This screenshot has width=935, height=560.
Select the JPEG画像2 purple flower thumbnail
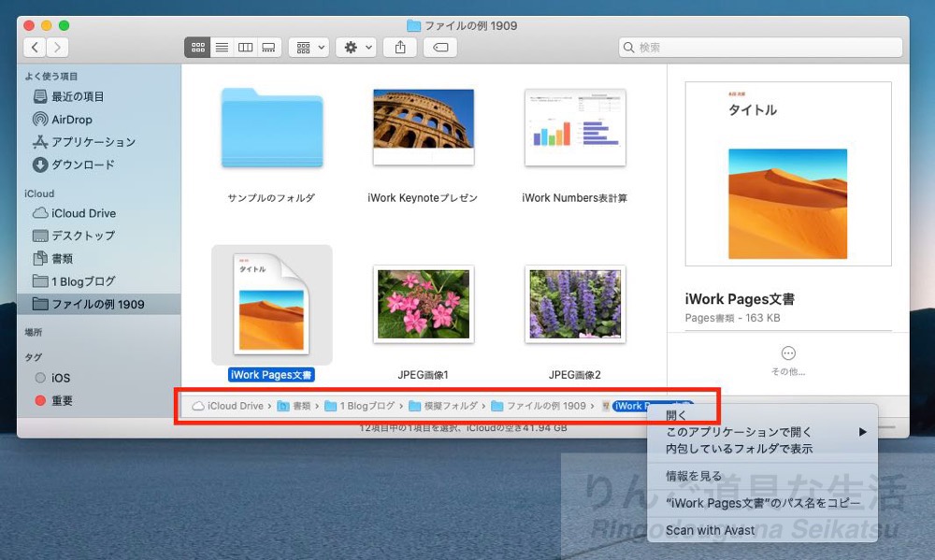tap(575, 304)
